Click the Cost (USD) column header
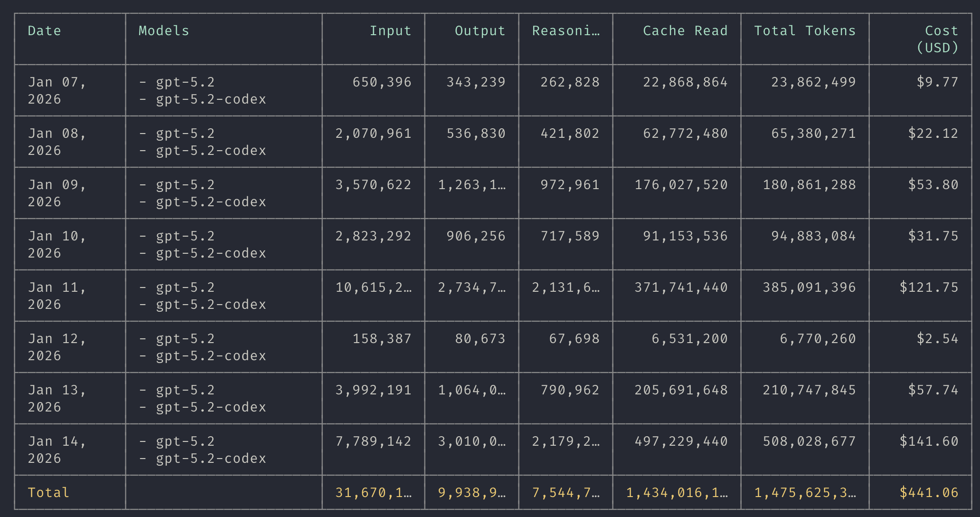Screen dimensions: 980x517 point(937,39)
